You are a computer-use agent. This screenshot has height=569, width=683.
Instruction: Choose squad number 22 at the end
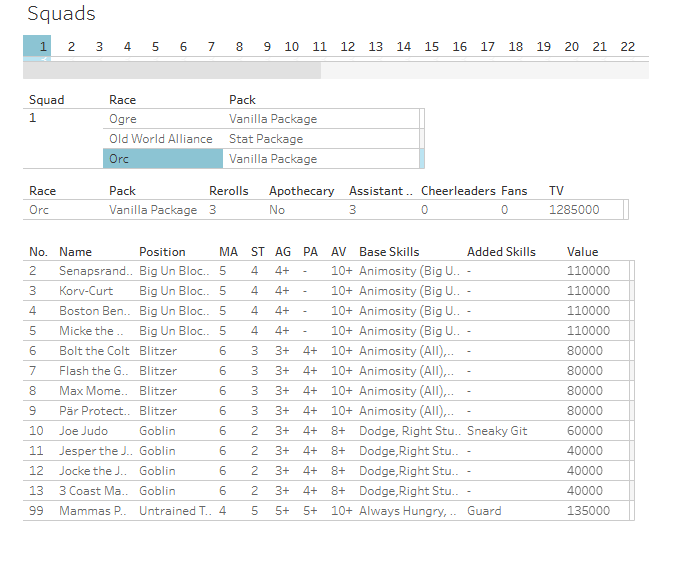(627, 47)
